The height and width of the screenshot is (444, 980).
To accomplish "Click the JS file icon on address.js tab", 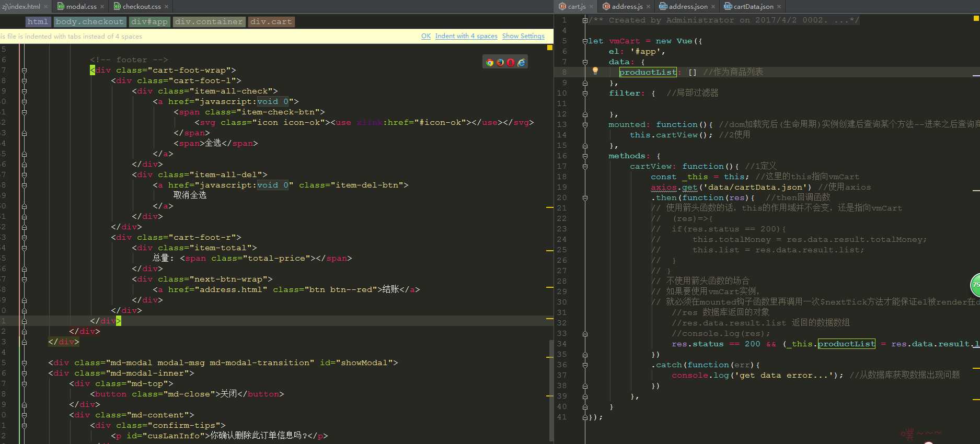I will (x=606, y=6).
